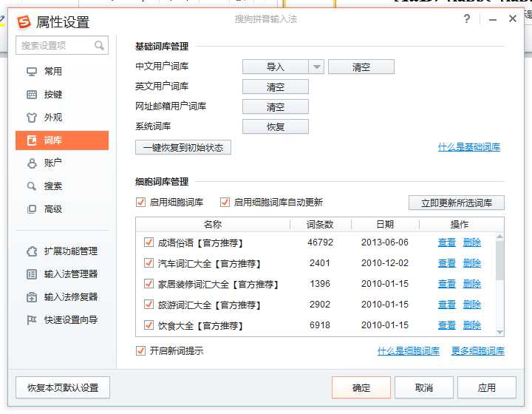This screenshot has height=414, width=532.
Task: Click the stacked squares icon beside 高级
Action: coord(32,209)
